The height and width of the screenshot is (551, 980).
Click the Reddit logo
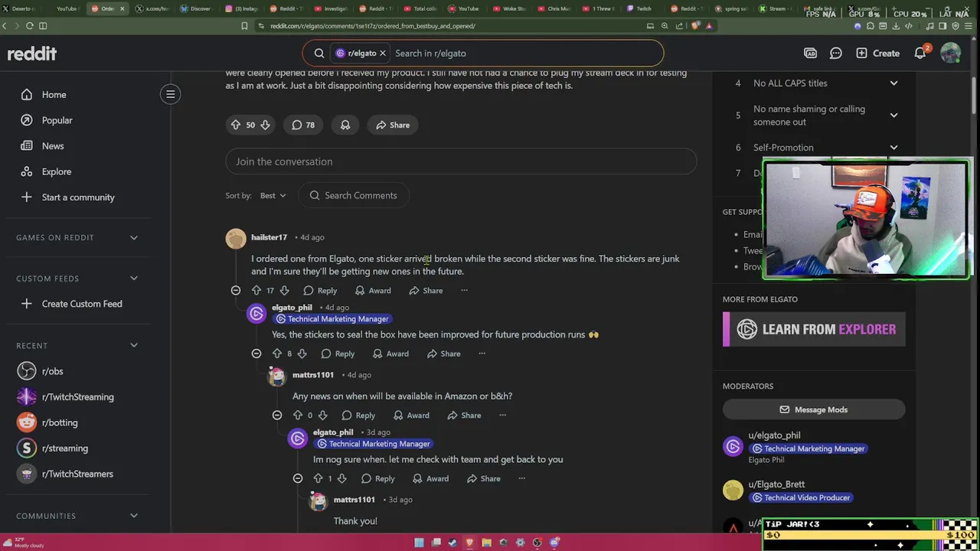32,54
